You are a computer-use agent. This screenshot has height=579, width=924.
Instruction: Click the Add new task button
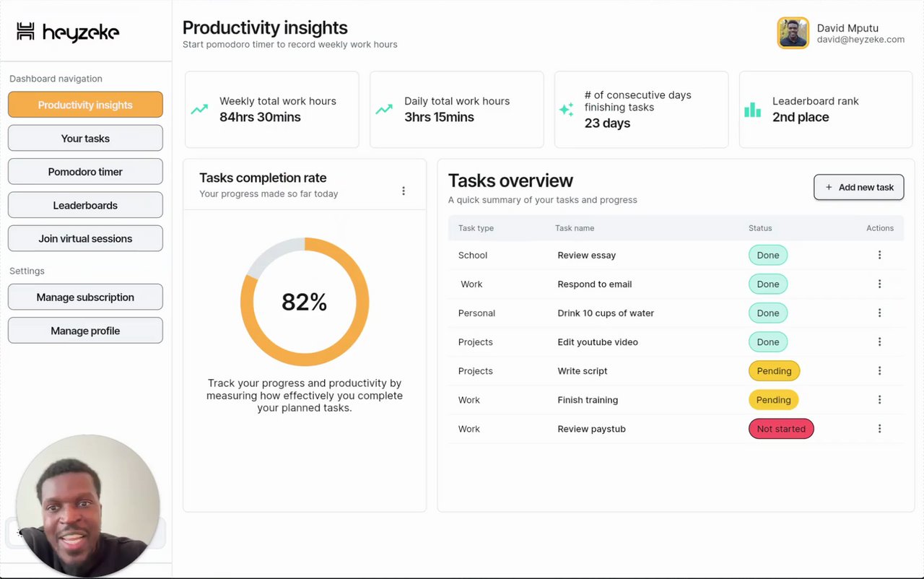click(x=859, y=187)
